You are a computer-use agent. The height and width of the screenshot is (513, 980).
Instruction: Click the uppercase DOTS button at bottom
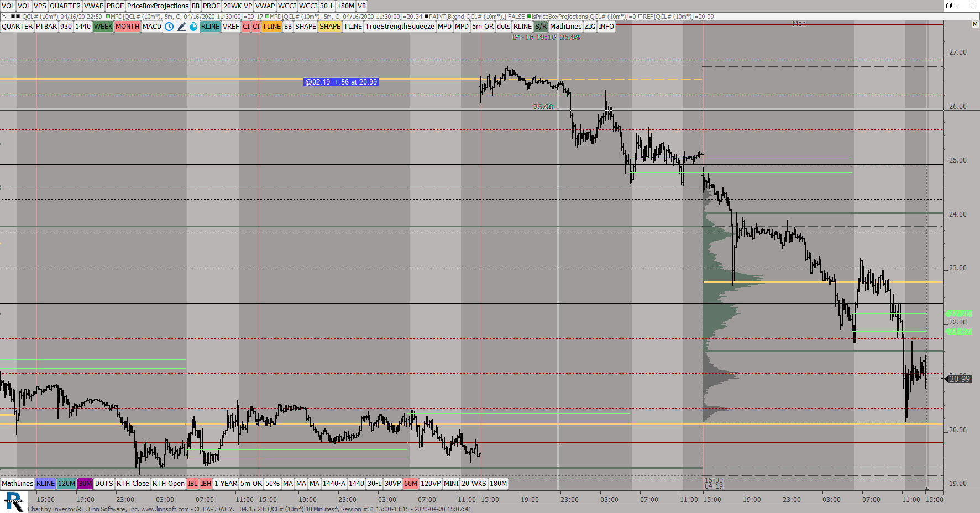[104, 484]
